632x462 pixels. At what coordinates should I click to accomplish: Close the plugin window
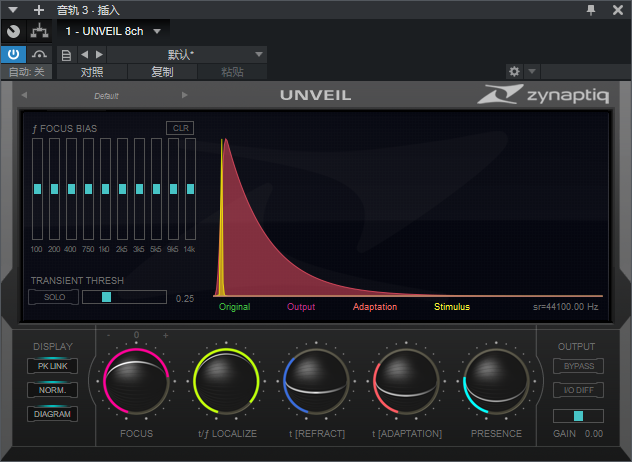[x=618, y=10]
